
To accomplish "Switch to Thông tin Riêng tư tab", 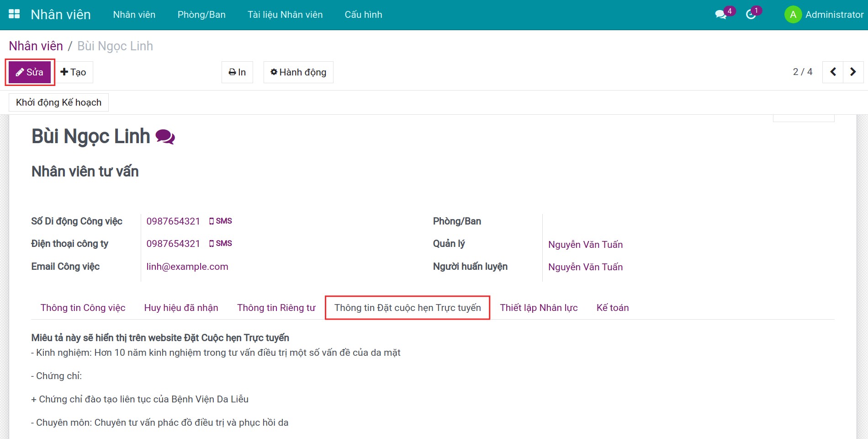I will pyautogui.click(x=276, y=308).
